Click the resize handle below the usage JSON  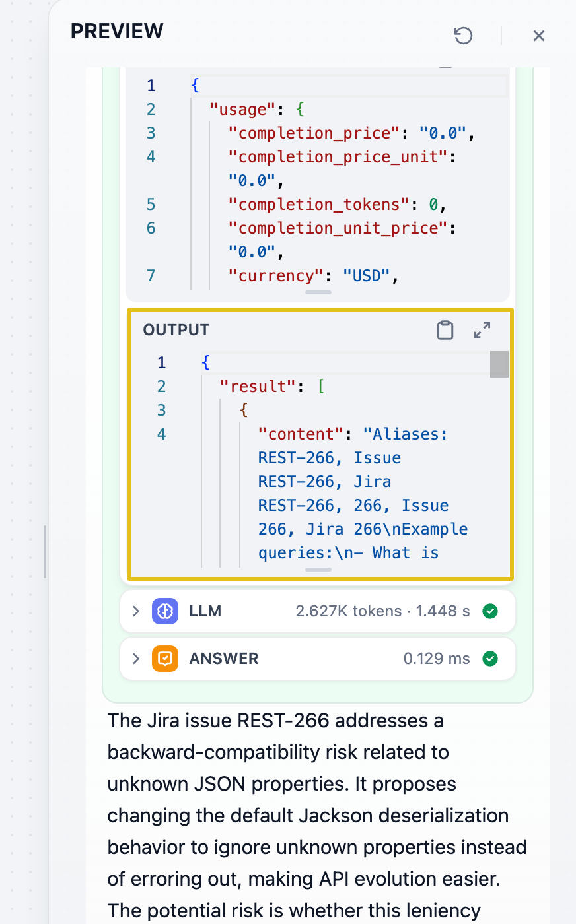(318, 292)
